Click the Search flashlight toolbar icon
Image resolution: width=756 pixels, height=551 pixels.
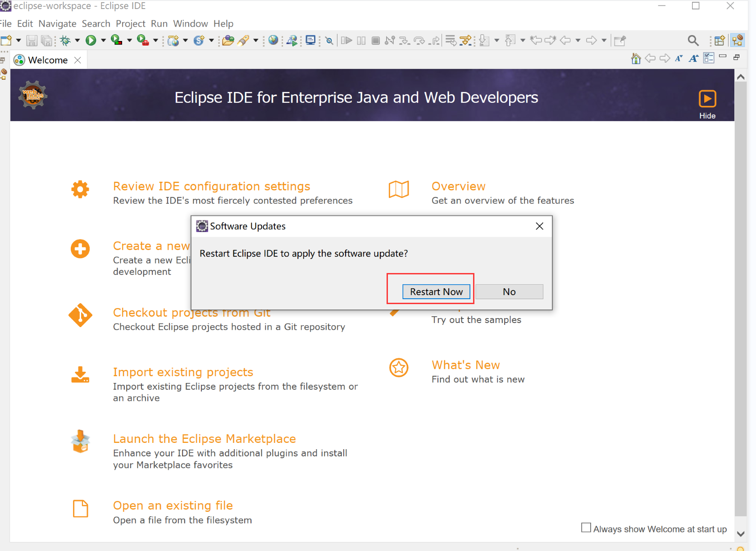click(243, 41)
